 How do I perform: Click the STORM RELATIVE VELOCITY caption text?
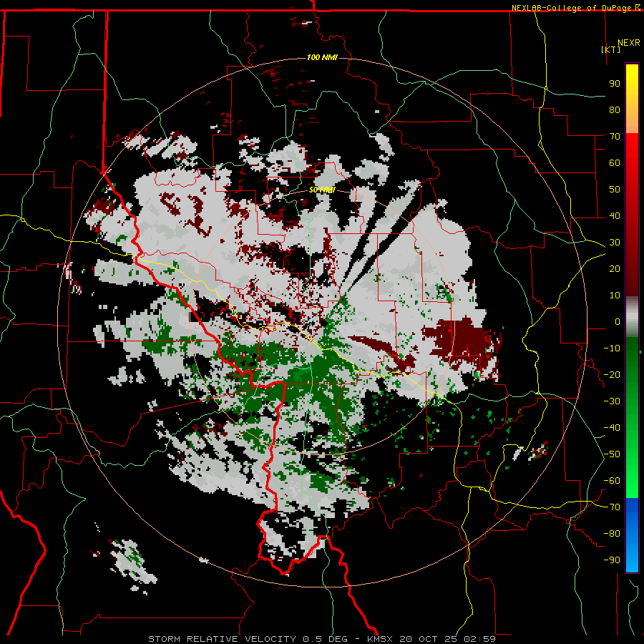[222, 639]
